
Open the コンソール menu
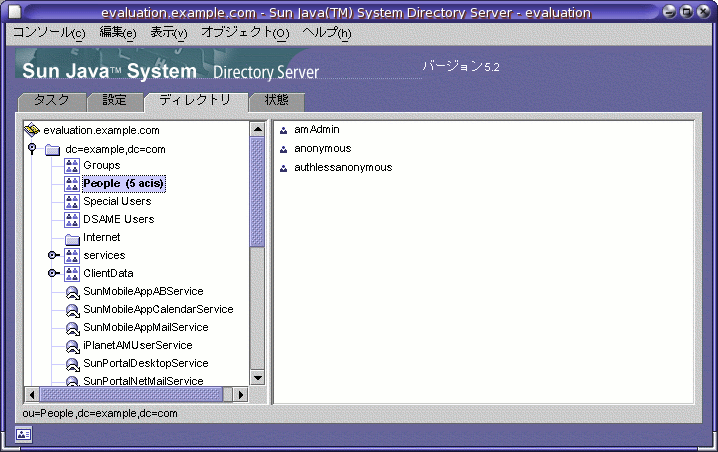tap(49, 33)
